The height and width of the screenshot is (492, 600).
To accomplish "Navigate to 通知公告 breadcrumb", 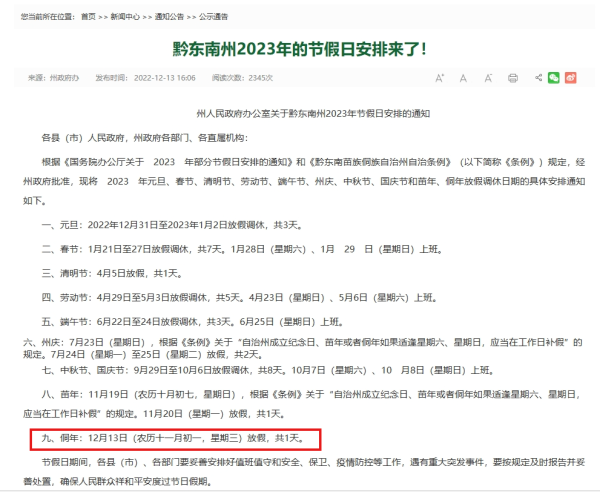I will pos(172,17).
